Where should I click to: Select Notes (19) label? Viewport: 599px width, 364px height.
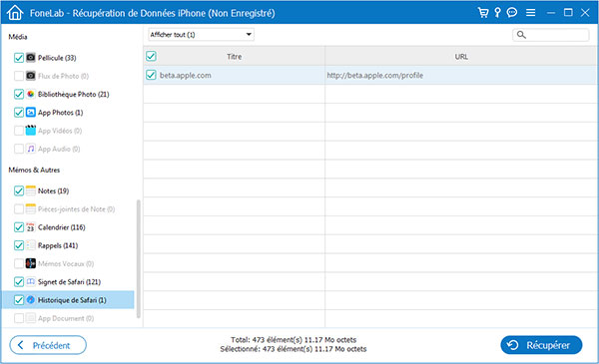(x=53, y=190)
